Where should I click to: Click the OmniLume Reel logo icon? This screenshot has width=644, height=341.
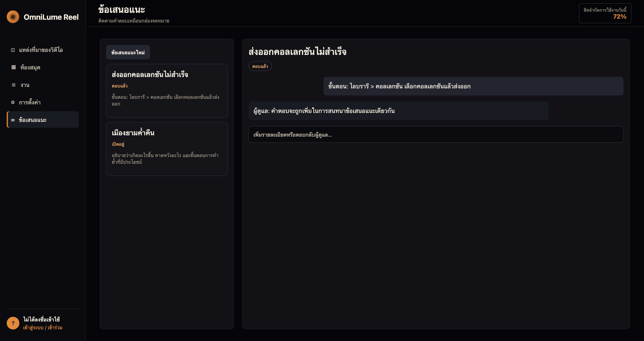13,17
